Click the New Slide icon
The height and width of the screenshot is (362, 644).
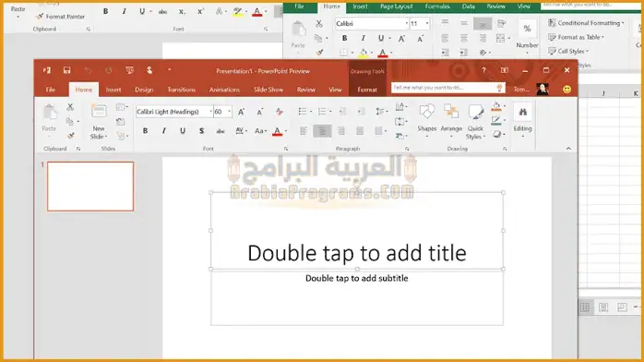(99, 112)
